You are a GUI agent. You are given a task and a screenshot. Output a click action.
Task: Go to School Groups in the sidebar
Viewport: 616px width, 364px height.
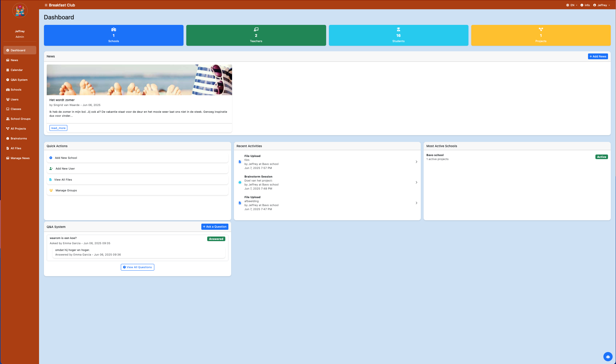pos(20,119)
